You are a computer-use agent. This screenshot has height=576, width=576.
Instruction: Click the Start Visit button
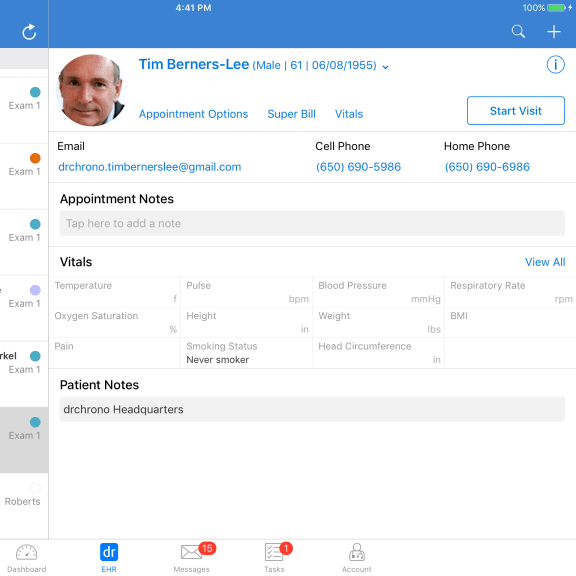516,111
